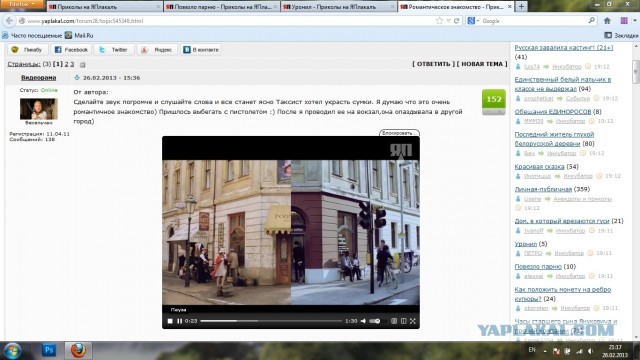This screenshot has width=640, height=360.
Task: Open the "Личная-публичная" topic
Action: tap(543, 189)
